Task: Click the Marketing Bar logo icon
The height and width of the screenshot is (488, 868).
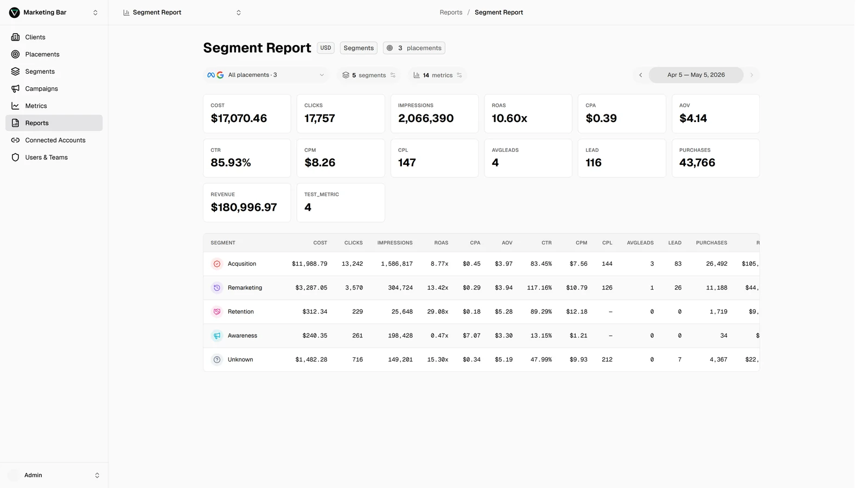Action: click(15, 12)
